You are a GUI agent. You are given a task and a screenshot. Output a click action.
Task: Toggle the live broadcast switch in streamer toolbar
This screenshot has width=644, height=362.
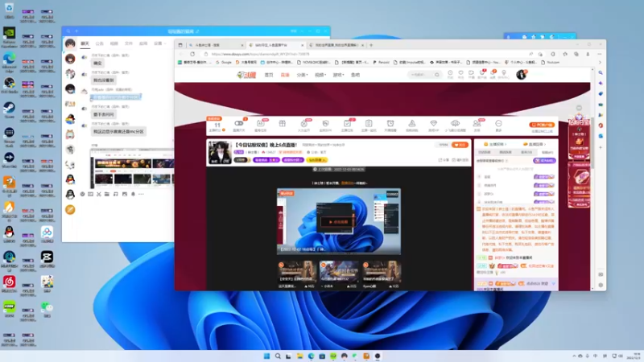[238, 123]
